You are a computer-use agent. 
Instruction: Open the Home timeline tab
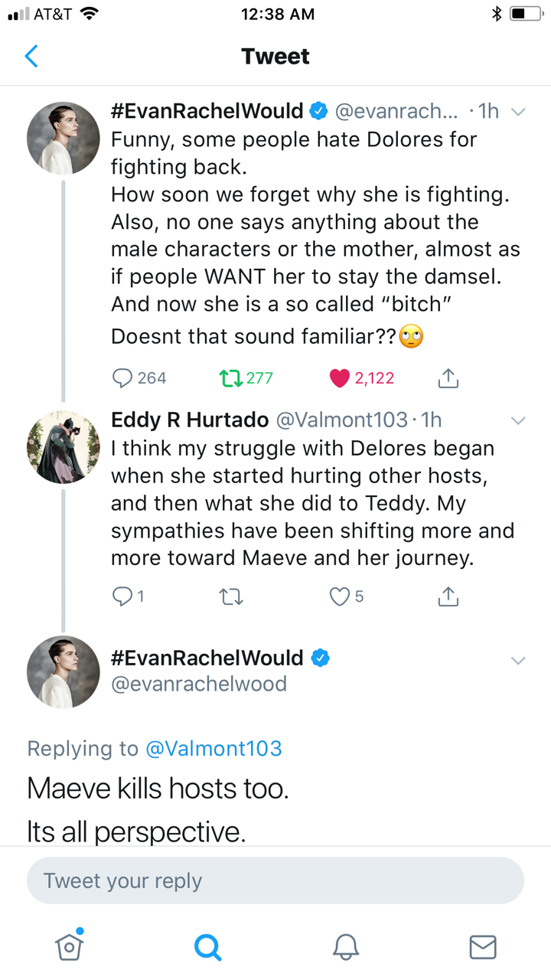[x=69, y=946]
